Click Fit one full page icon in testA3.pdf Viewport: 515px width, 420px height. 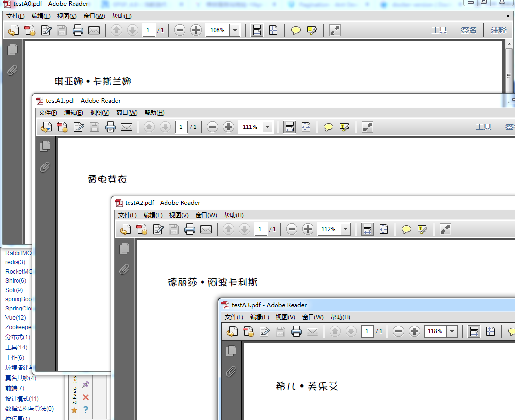pyautogui.click(x=490, y=331)
